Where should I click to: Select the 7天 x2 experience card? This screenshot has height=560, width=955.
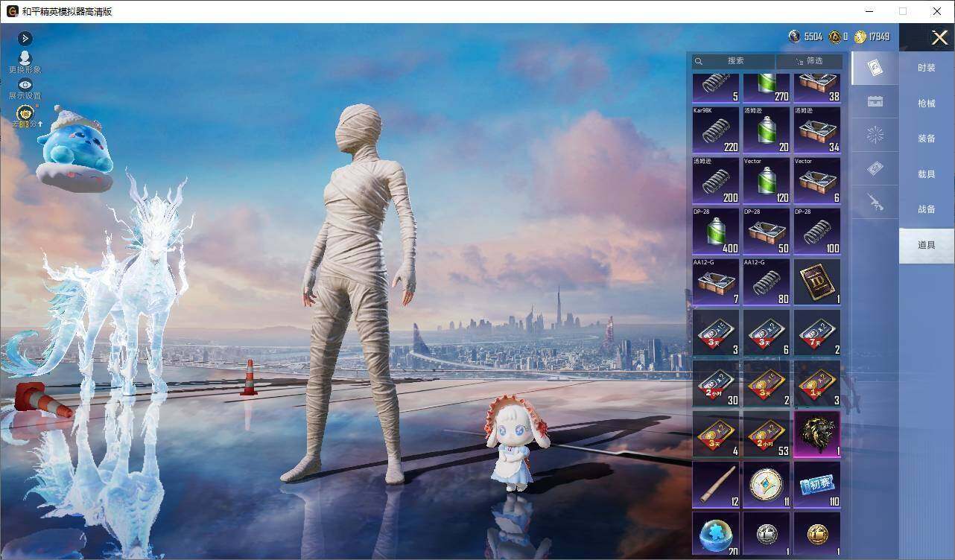click(817, 332)
